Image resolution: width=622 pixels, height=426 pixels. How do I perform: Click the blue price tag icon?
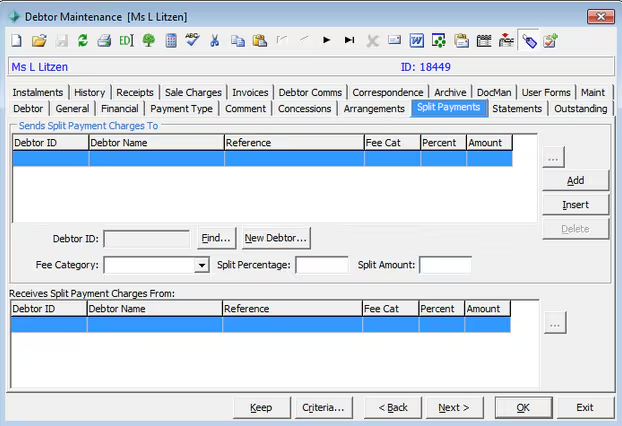click(528, 41)
